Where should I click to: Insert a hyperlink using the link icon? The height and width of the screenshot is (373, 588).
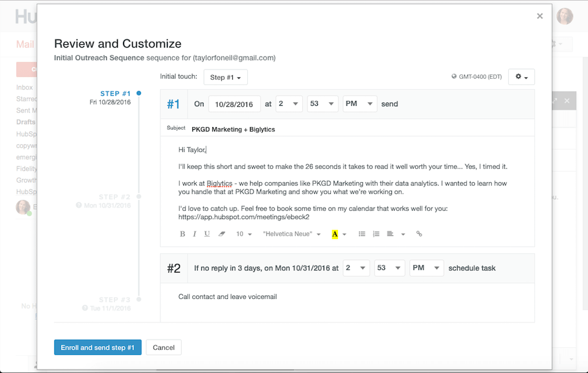coord(418,234)
